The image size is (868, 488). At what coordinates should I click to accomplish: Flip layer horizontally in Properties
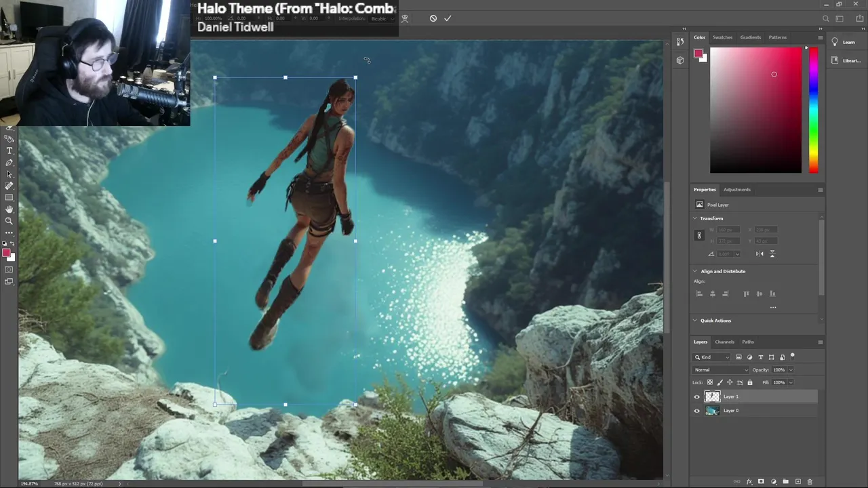point(759,253)
